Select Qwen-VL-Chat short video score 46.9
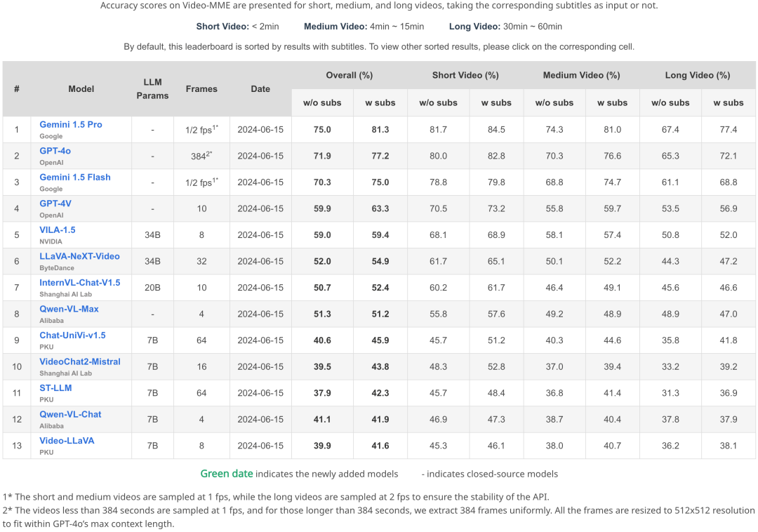The image size is (758, 532). (438, 419)
